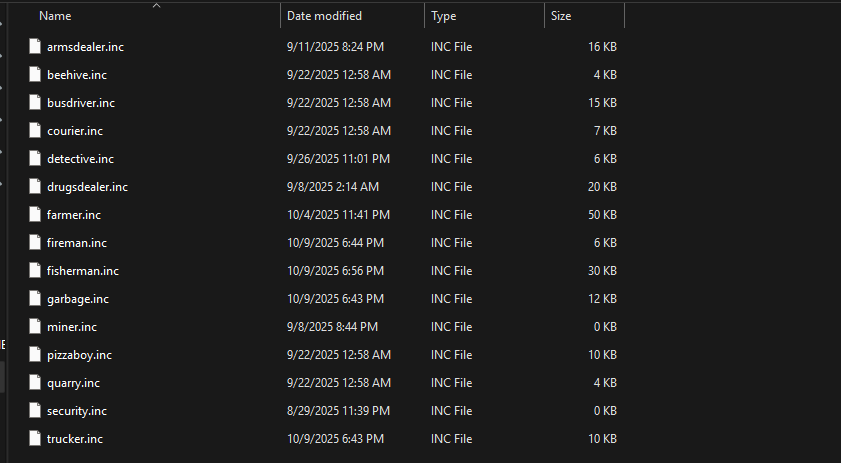Image resolution: width=841 pixels, height=463 pixels.
Task: Click INC File type in trucker.inc row
Action: (x=452, y=438)
